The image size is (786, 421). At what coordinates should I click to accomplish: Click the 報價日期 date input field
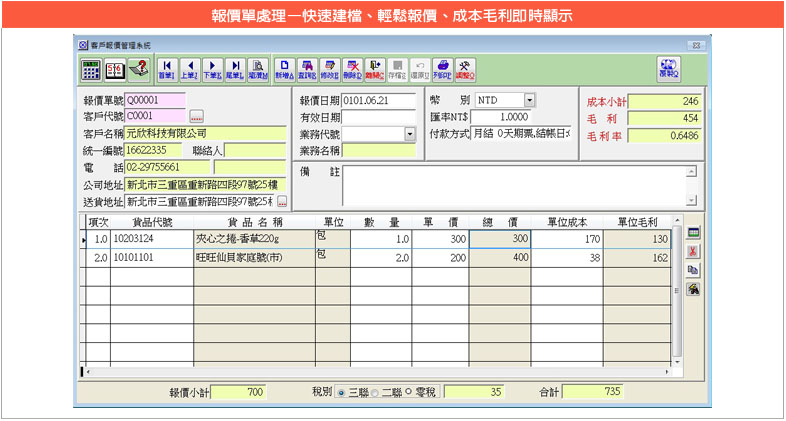point(379,100)
